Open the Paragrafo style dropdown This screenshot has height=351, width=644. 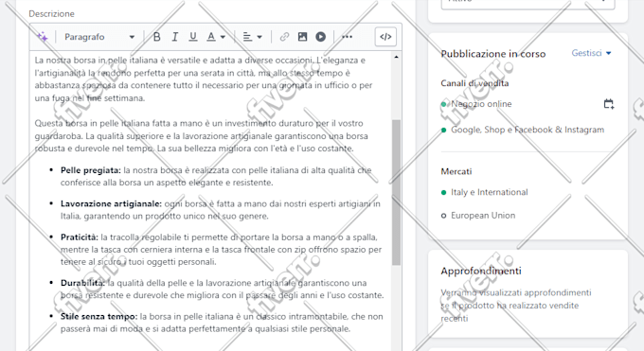[x=99, y=37]
